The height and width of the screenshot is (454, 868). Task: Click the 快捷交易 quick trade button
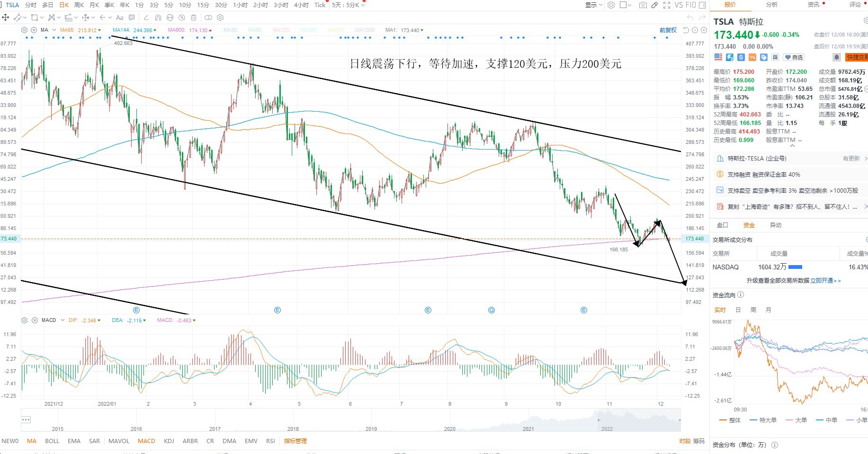[856, 57]
